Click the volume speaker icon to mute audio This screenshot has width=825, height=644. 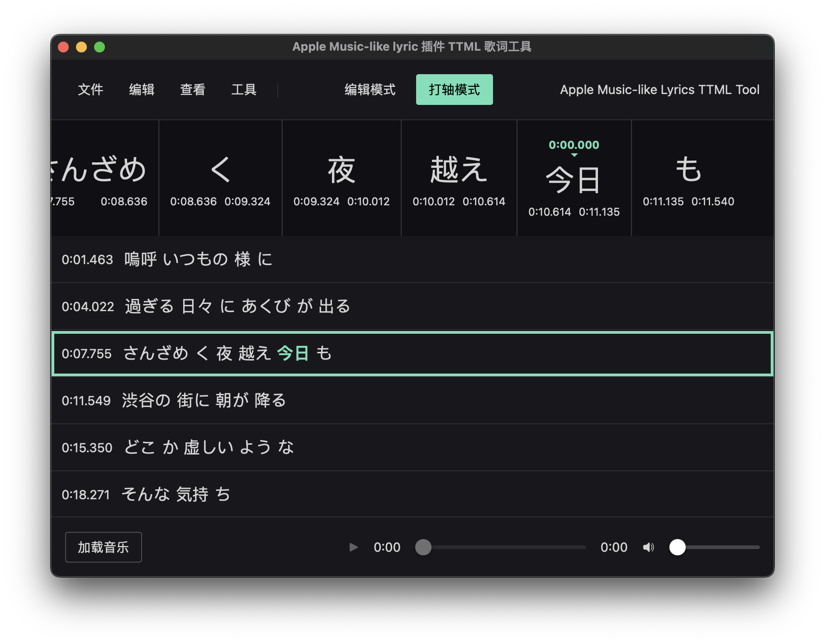pos(648,547)
